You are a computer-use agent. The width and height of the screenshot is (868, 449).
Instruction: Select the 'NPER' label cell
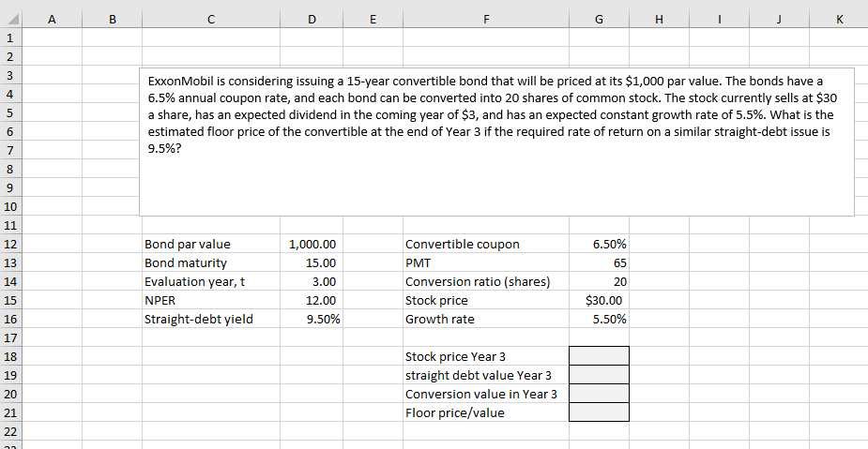point(211,300)
